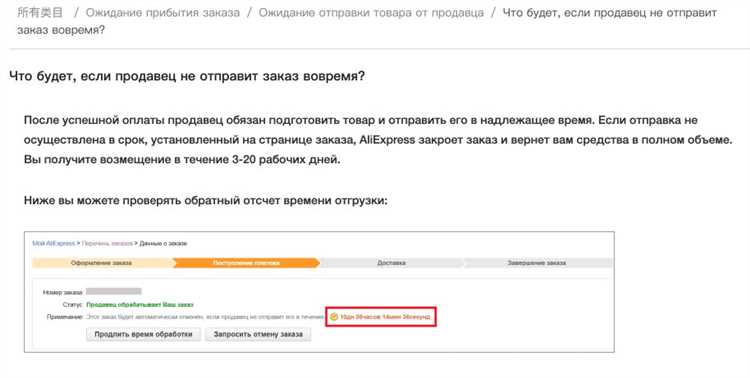Click the clock icon beside the countdown

(334, 317)
